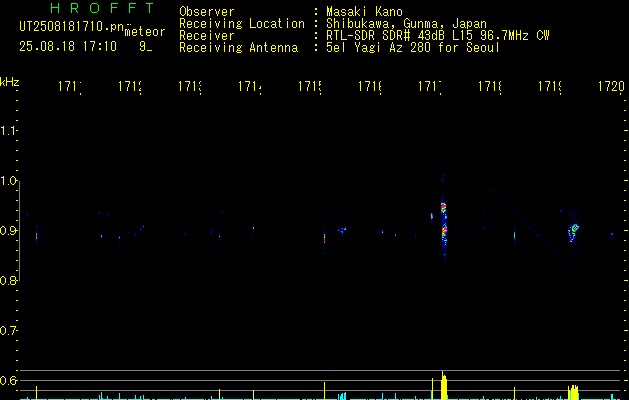This screenshot has width=629, height=400.
Task: Click the 0.7 frequency axis label
Action: point(8,331)
